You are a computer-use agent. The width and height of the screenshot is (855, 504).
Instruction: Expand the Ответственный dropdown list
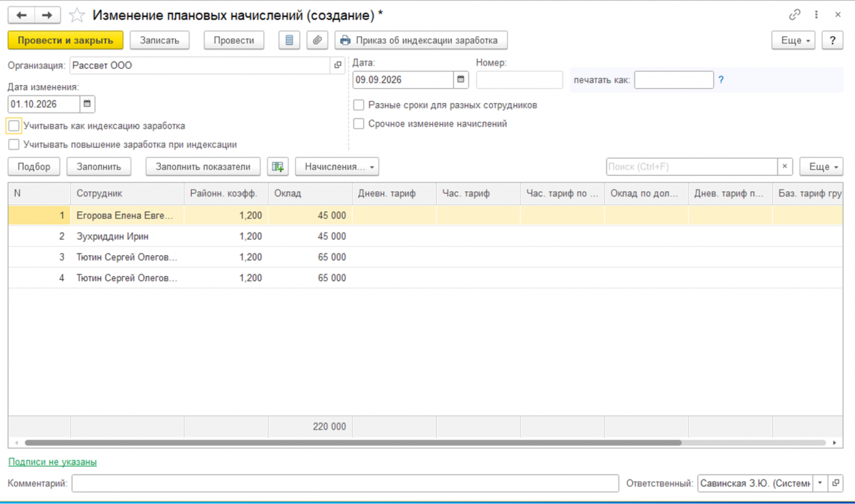point(820,483)
